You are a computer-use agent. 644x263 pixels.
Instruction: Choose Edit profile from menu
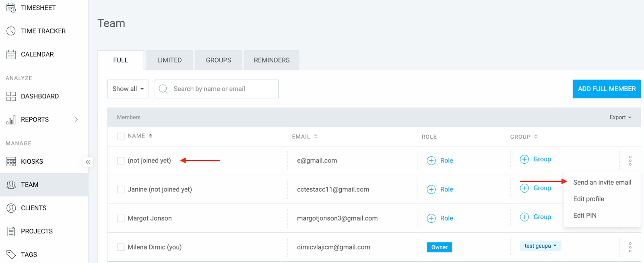pos(589,199)
